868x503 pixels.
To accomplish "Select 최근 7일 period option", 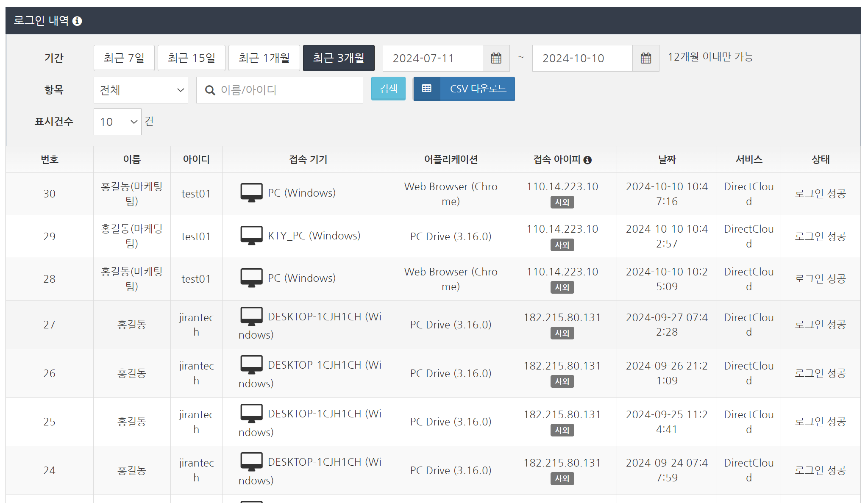I will click(x=124, y=58).
